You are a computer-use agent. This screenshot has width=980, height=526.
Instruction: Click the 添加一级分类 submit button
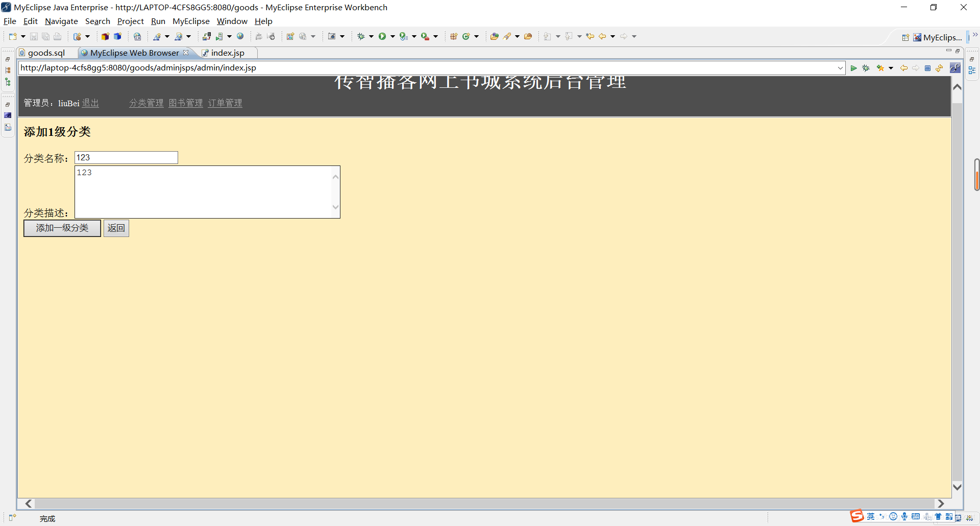point(62,228)
